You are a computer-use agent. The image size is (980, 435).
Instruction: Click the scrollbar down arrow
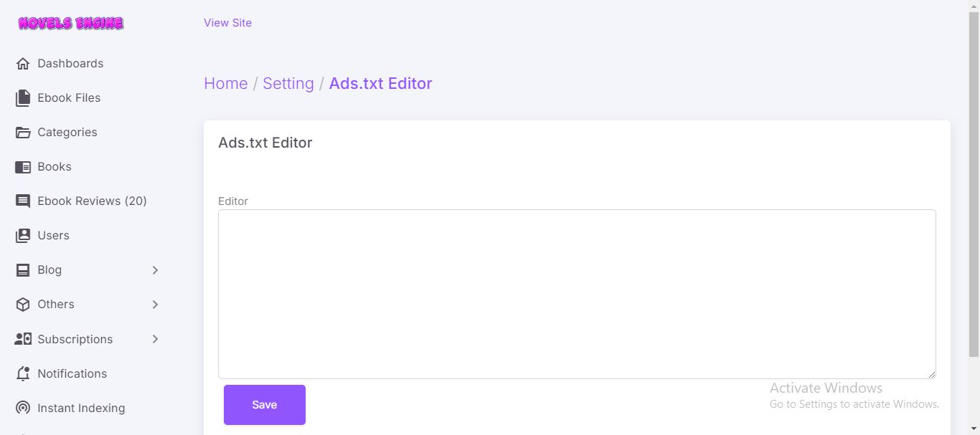(x=974, y=429)
